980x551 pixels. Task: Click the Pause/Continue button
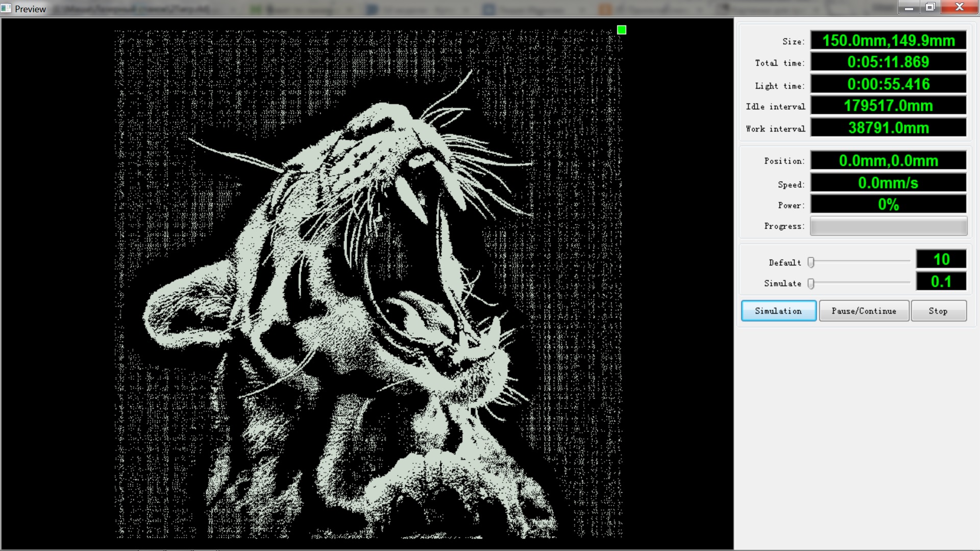tap(864, 311)
